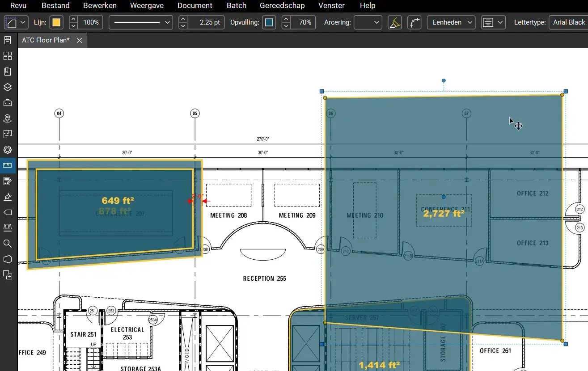The image size is (588, 371).
Task: Open the Signatures pen panel icon
Action: [x=8, y=197]
